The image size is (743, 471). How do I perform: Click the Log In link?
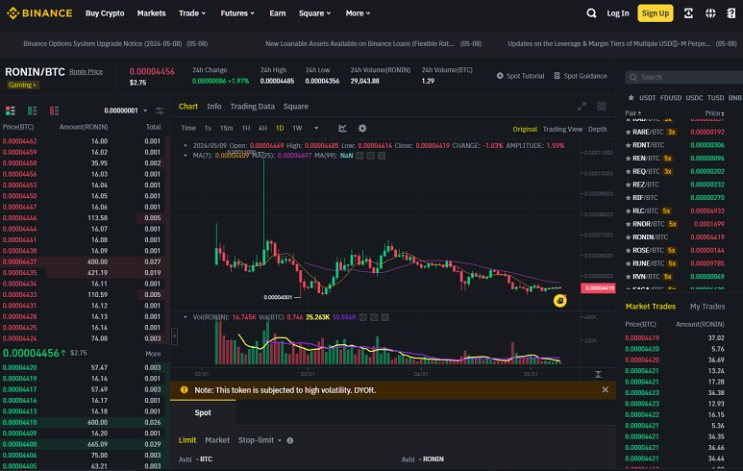(618, 13)
